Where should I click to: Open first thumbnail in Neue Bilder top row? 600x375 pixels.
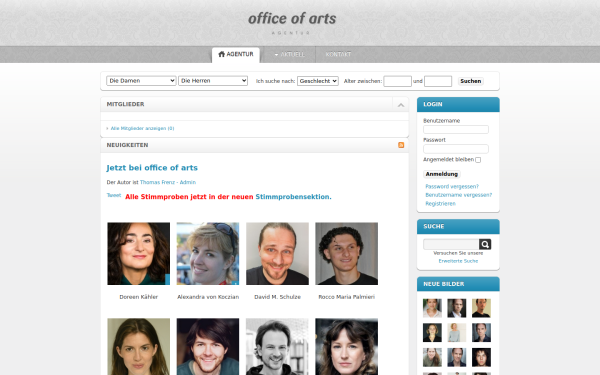(x=432, y=308)
